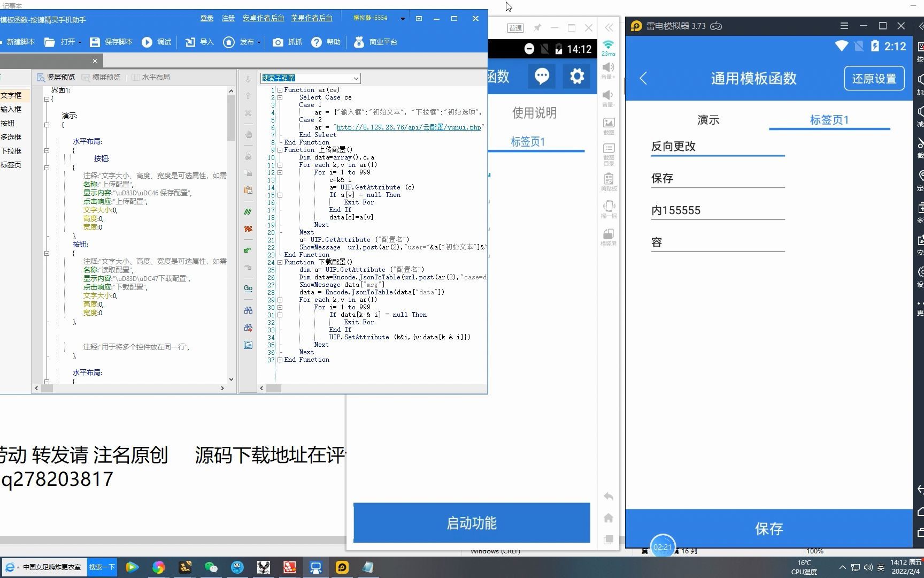Click the 抓抓 capture camera icon
Screen dimensions: 924x578
click(278, 42)
